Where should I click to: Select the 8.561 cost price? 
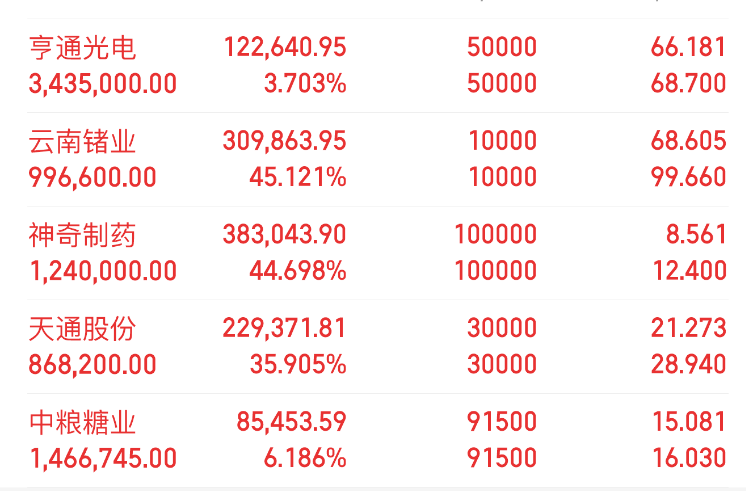pos(696,234)
